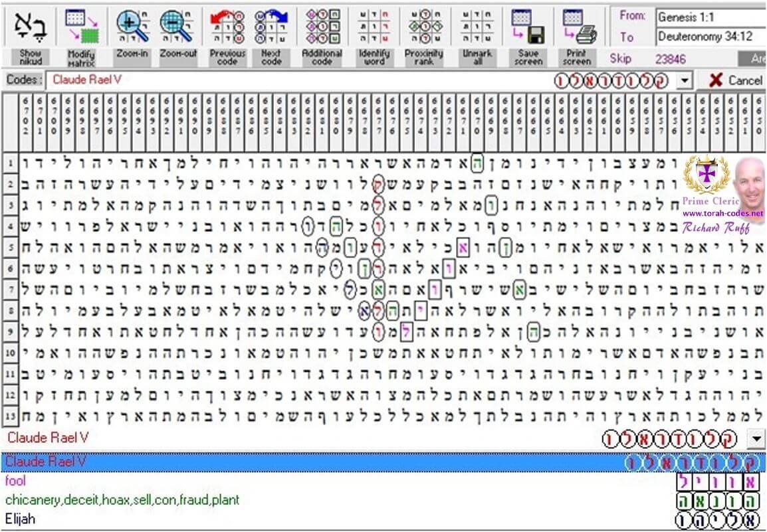The image size is (767, 532).
Task: Print screen with the printer icon
Action: pyautogui.click(x=577, y=27)
